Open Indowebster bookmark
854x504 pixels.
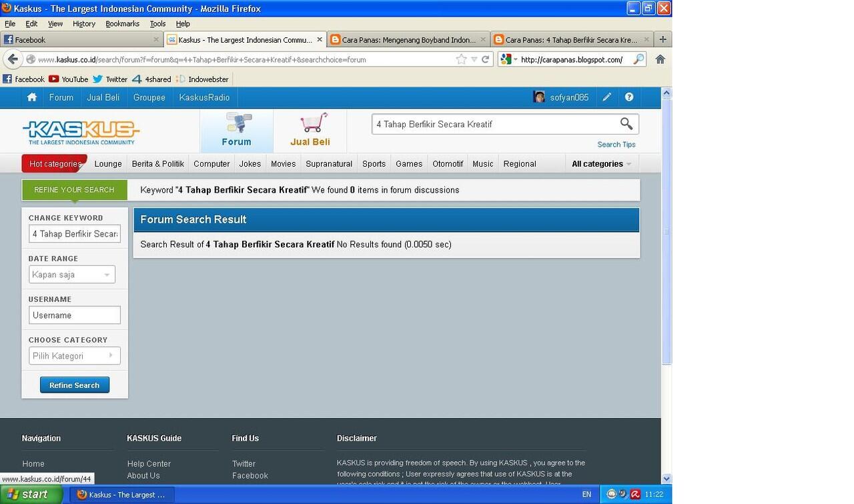coord(202,79)
